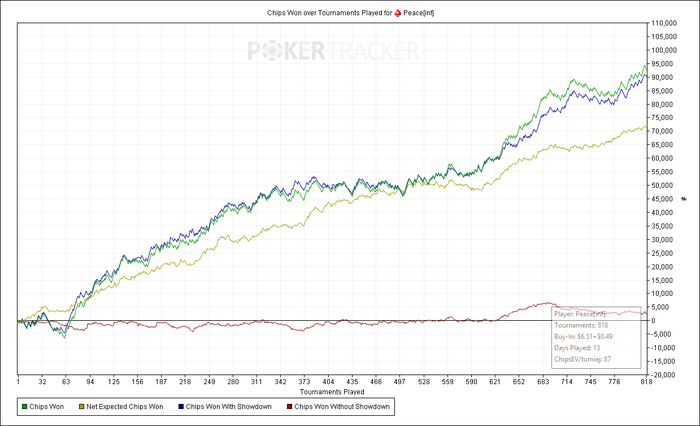
Task: Select the 'Chips Won Without Showdown' legend label
Action: (342, 407)
